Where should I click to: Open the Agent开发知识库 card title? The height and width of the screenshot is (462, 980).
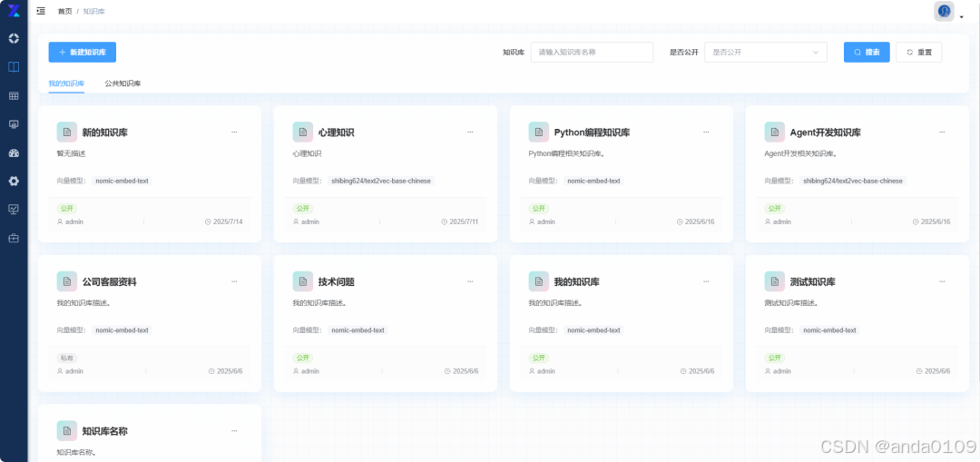825,133
